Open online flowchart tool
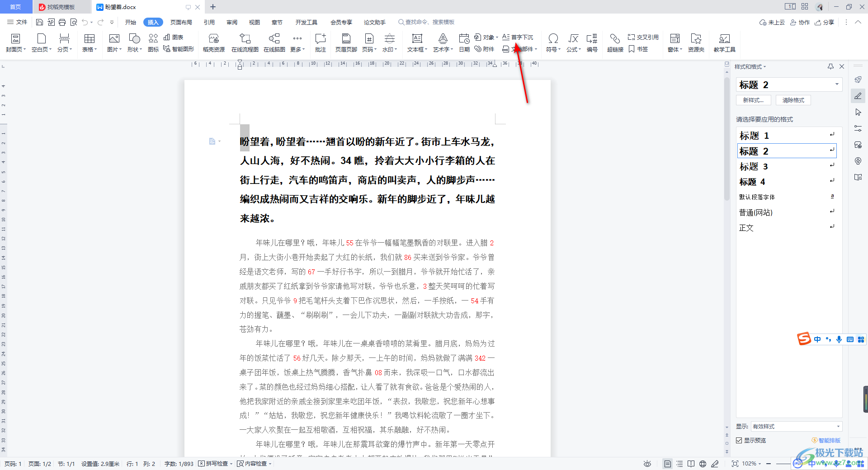Viewport: 868px width, 470px height. pos(245,43)
